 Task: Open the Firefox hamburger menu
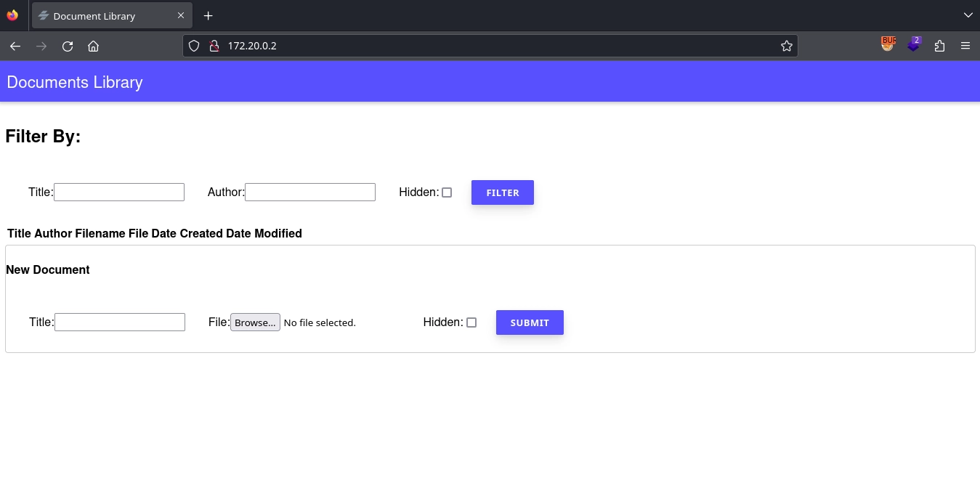[965, 46]
